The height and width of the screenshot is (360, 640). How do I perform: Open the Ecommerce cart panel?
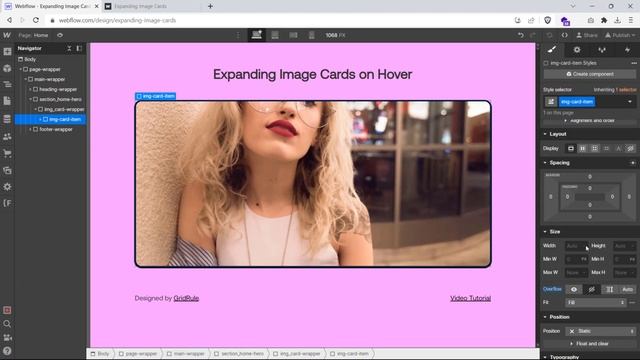[x=7, y=153]
